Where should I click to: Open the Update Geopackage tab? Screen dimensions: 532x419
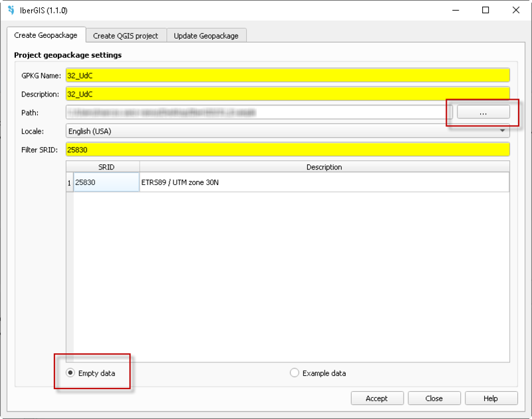click(205, 36)
